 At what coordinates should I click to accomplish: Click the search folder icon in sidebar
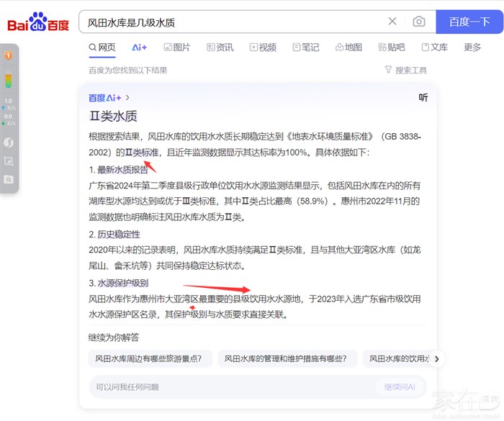click(x=9, y=179)
